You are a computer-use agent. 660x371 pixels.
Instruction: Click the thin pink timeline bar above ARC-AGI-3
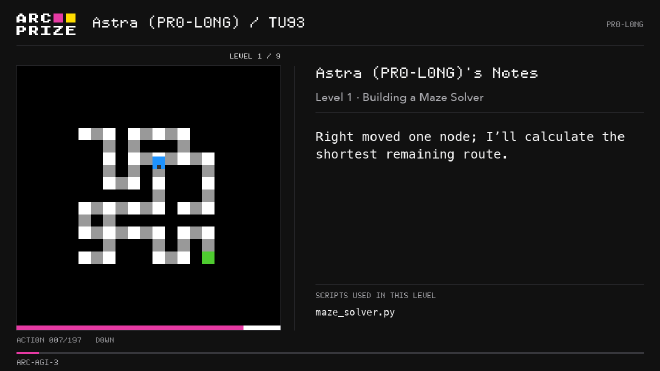coord(28,353)
